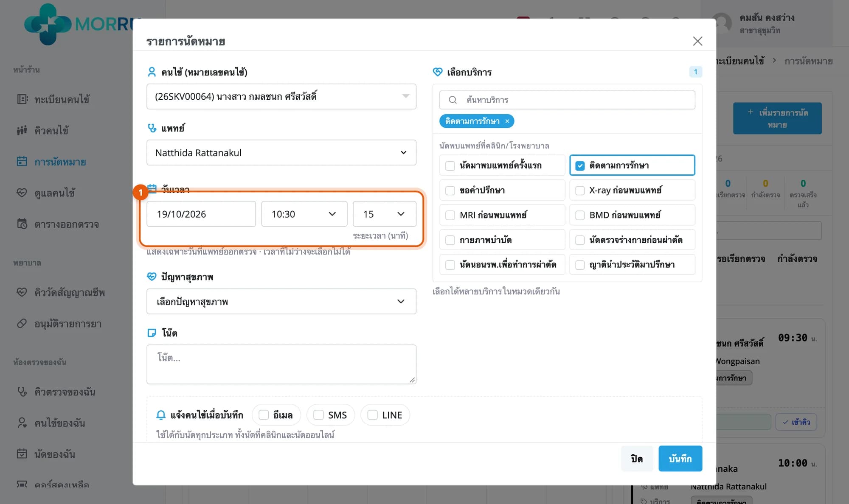Remove the ติดตามการรักษา tag with its x
The height and width of the screenshot is (504, 849).
coord(507,121)
